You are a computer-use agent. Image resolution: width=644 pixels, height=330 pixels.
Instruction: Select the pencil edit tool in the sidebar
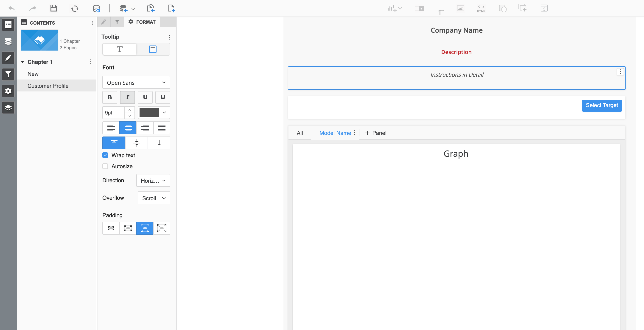(x=8, y=58)
